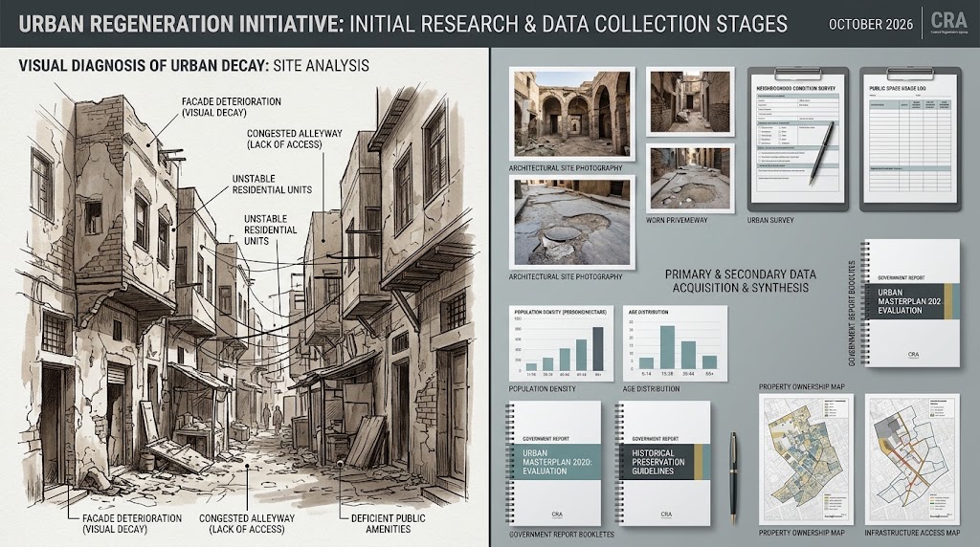Click the bottom 'FACADE DETERIORATION' label below the sketch
The height and width of the screenshot is (547, 980).
click(x=132, y=523)
